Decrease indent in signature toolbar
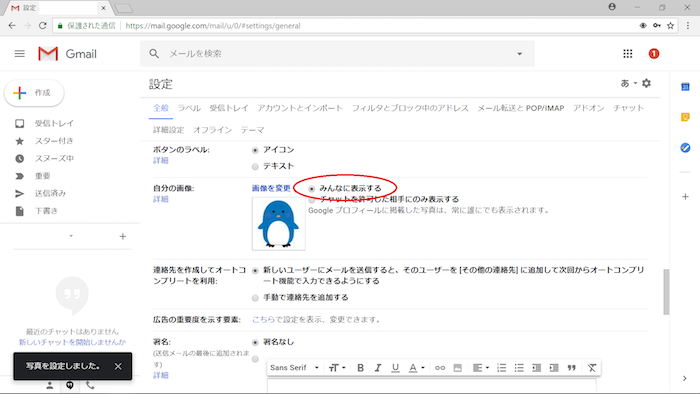 point(537,368)
